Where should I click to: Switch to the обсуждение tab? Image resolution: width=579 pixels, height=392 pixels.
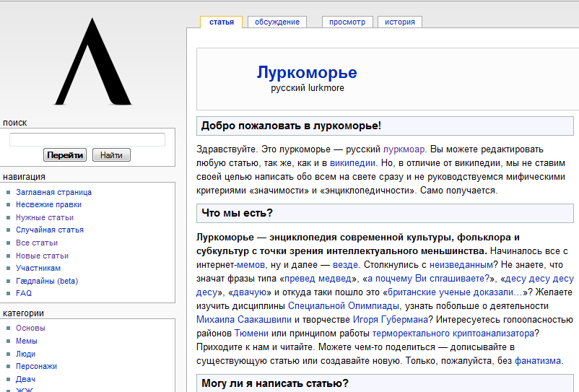pyautogui.click(x=277, y=22)
